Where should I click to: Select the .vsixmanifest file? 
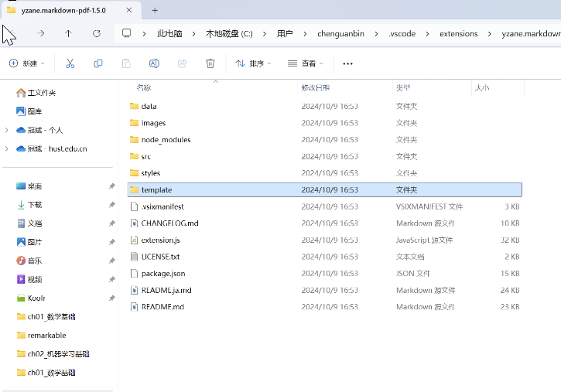(x=324, y=206)
